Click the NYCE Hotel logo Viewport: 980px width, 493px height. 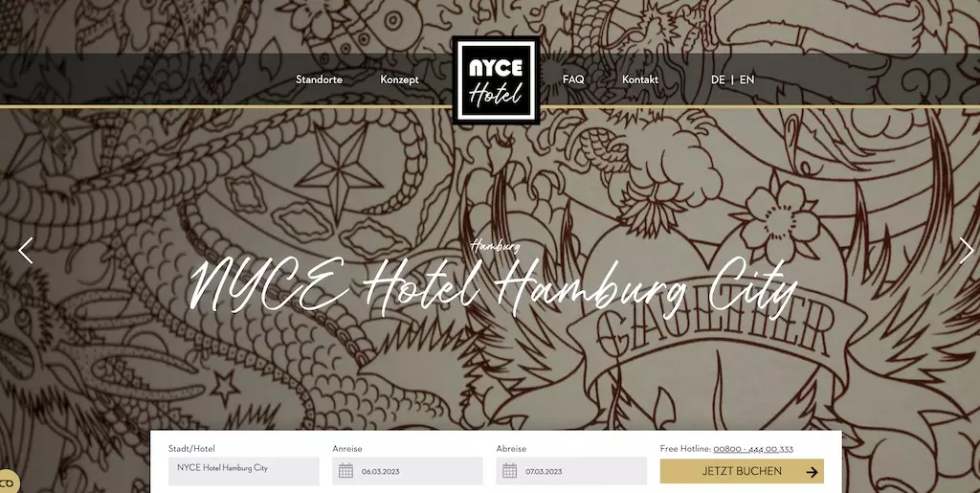click(x=496, y=80)
